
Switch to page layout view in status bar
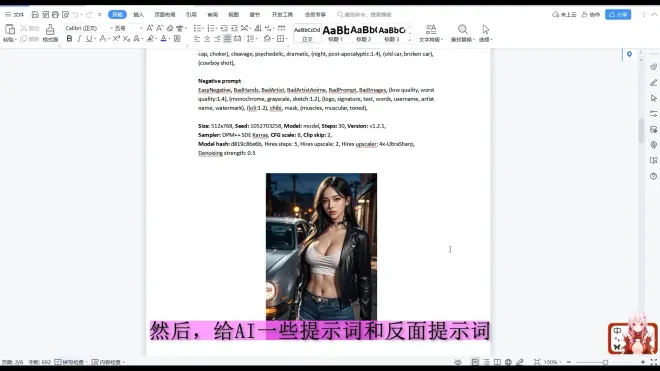tap(475, 362)
